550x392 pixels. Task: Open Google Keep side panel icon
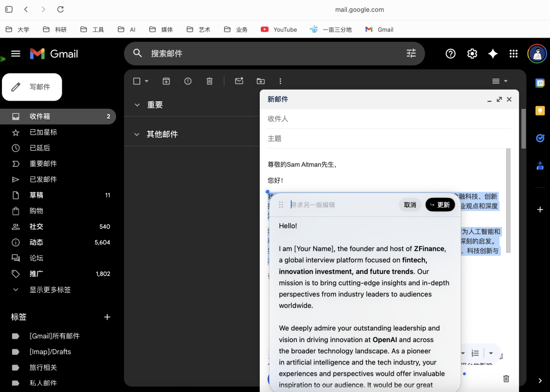point(540,110)
